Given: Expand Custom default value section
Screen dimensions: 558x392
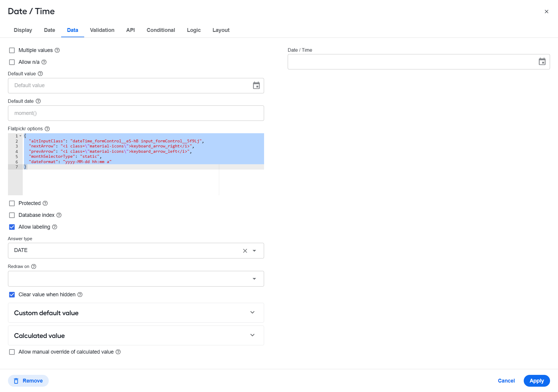Looking at the screenshot, I should (x=136, y=313).
